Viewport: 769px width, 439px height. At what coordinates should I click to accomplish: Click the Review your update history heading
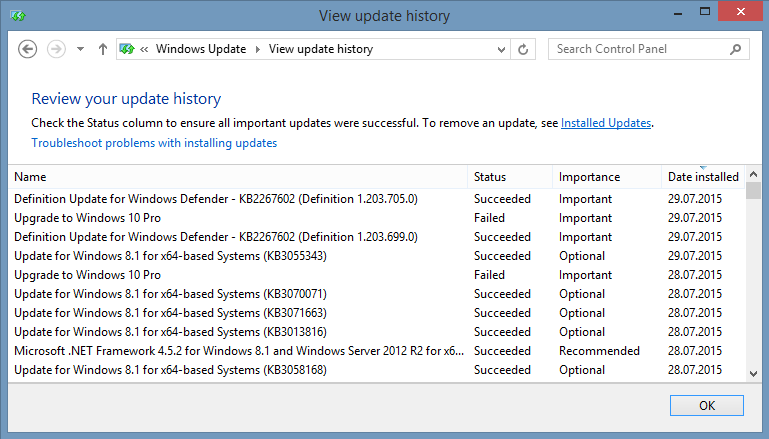pyautogui.click(x=126, y=99)
